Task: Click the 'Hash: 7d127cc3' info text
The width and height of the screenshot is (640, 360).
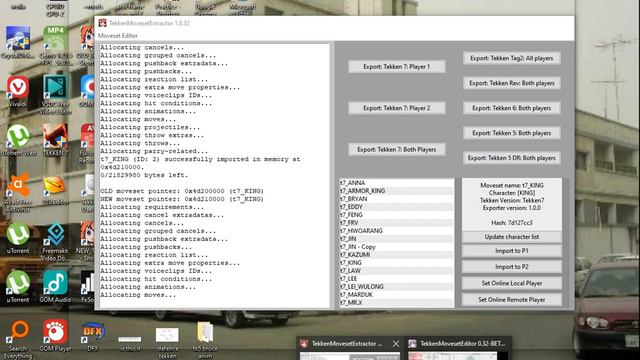Action: point(512,223)
